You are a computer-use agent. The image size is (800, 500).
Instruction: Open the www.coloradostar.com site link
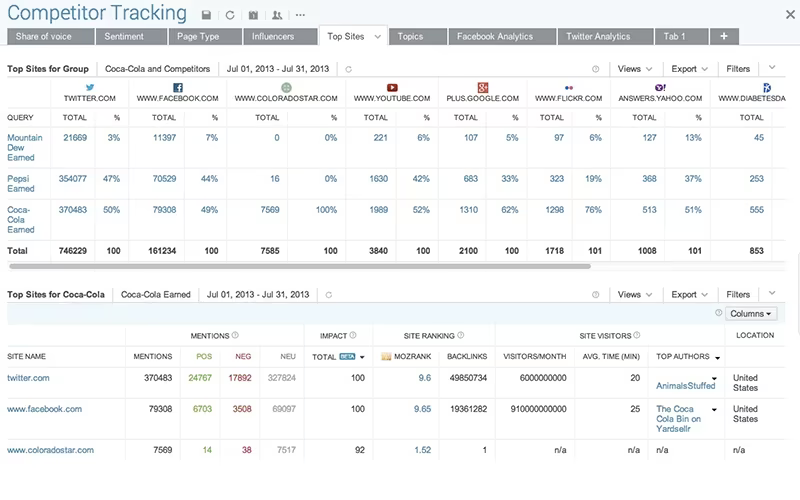[51, 450]
